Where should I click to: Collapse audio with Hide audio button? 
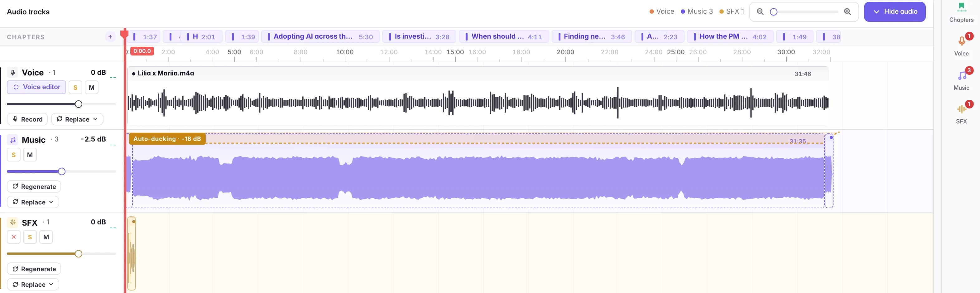pyautogui.click(x=894, y=12)
